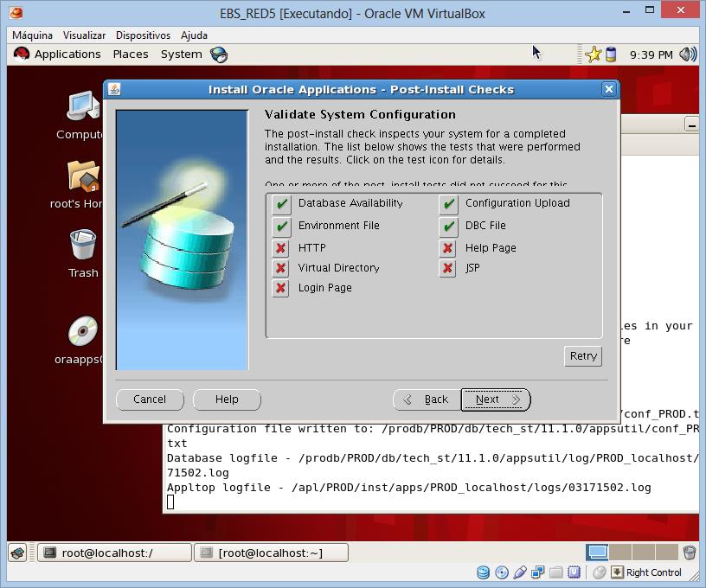This screenshot has height=588, width=706.
Task: Click the volume speaker icon in panel
Action: point(688,54)
